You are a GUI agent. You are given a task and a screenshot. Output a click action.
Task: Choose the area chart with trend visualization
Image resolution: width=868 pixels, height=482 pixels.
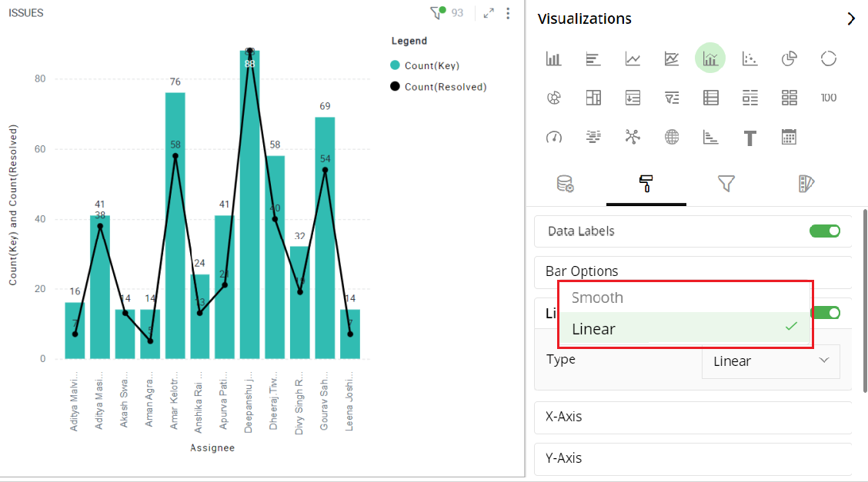pos(672,58)
